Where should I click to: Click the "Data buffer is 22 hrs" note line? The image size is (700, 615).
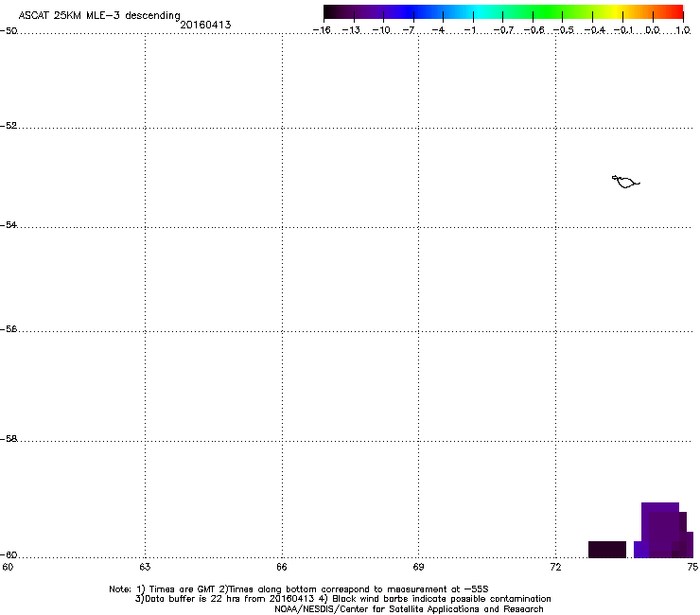coord(342,599)
